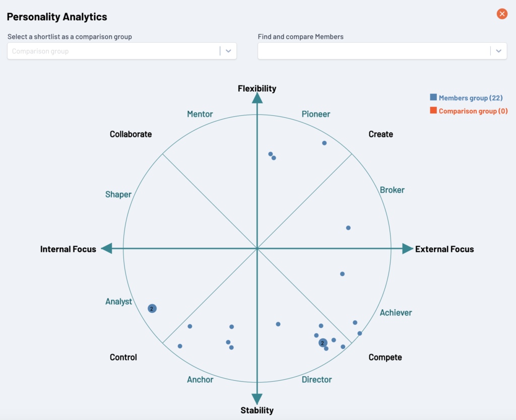The width and height of the screenshot is (516, 420).
Task: Click the Anchor segment label
Action: click(200, 380)
